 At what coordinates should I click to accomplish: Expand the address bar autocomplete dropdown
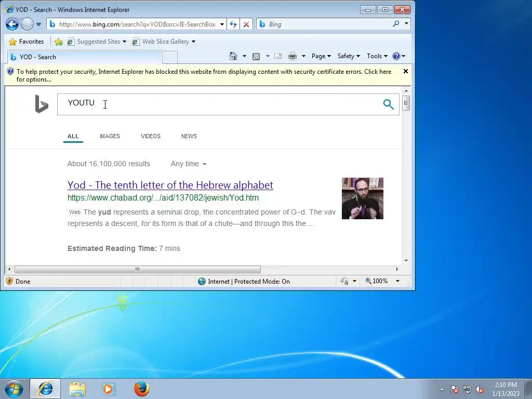pyautogui.click(x=222, y=24)
